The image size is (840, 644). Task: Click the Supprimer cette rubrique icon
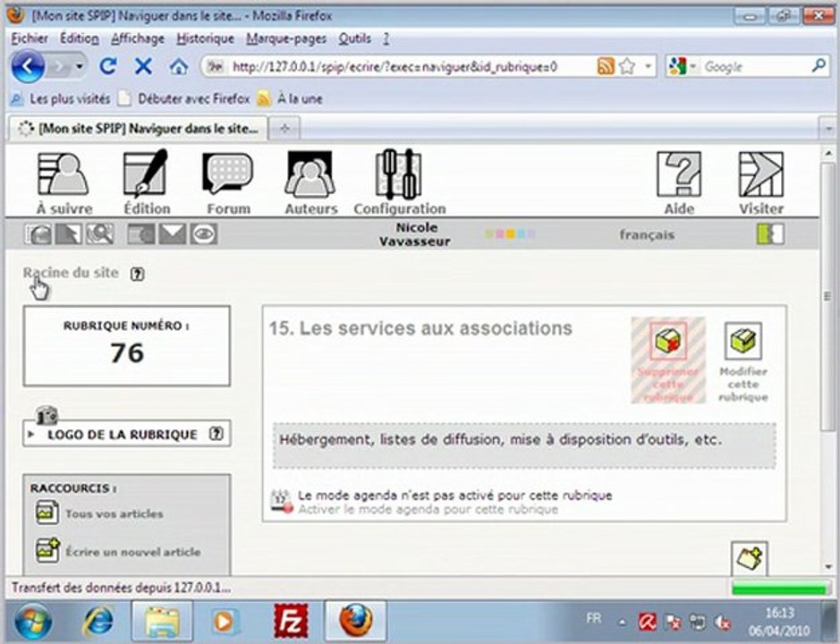pos(668,341)
